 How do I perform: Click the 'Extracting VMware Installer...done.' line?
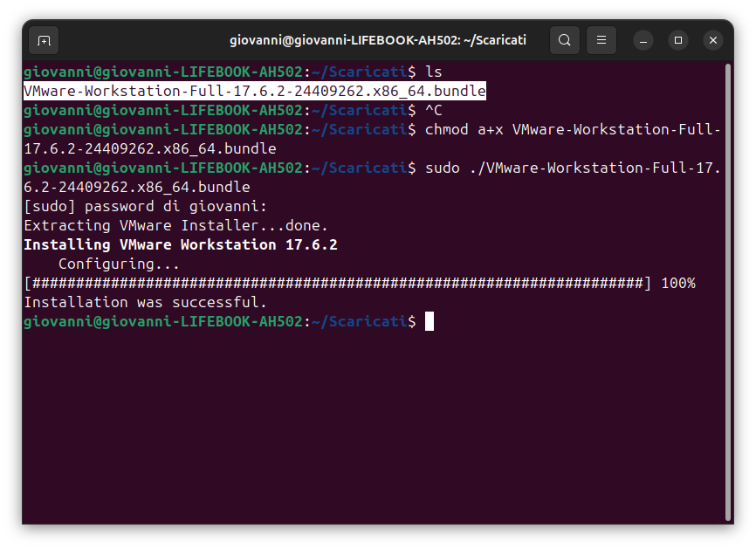[176, 225]
